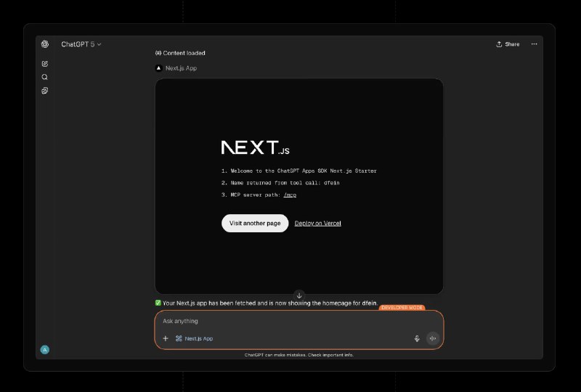Image resolution: width=581 pixels, height=392 pixels.
Task: Click the user avatar in the bottom-left corner
Action: (x=45, y=349)
